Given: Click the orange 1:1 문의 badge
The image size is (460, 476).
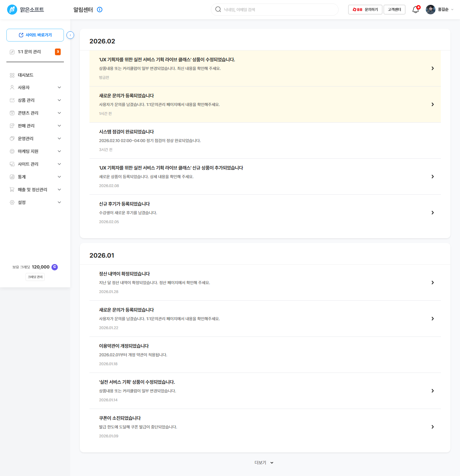Looking at the screenshot, I should point(58,52).
